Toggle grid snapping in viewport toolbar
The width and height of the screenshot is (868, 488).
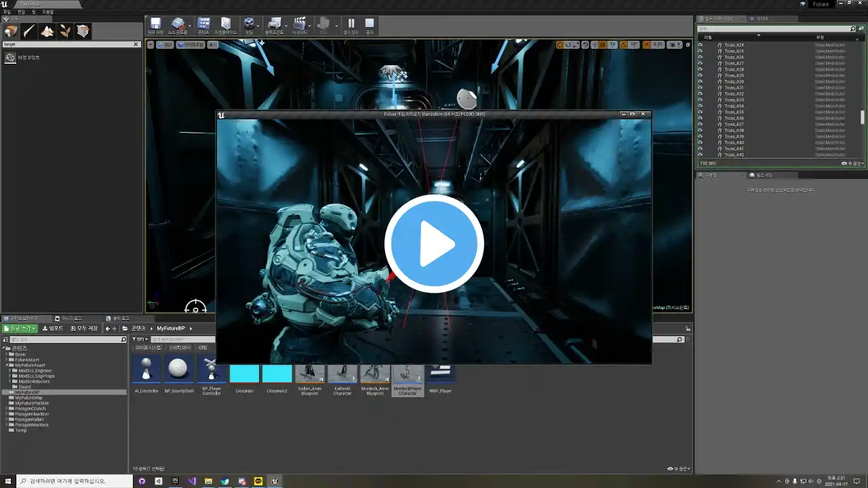pos(603,45)
